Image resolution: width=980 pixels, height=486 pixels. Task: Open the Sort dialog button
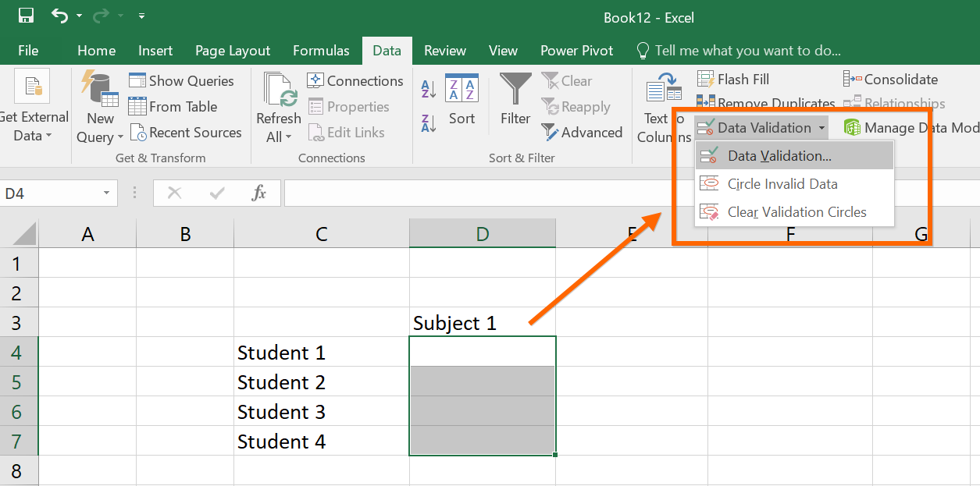point(461,100)
